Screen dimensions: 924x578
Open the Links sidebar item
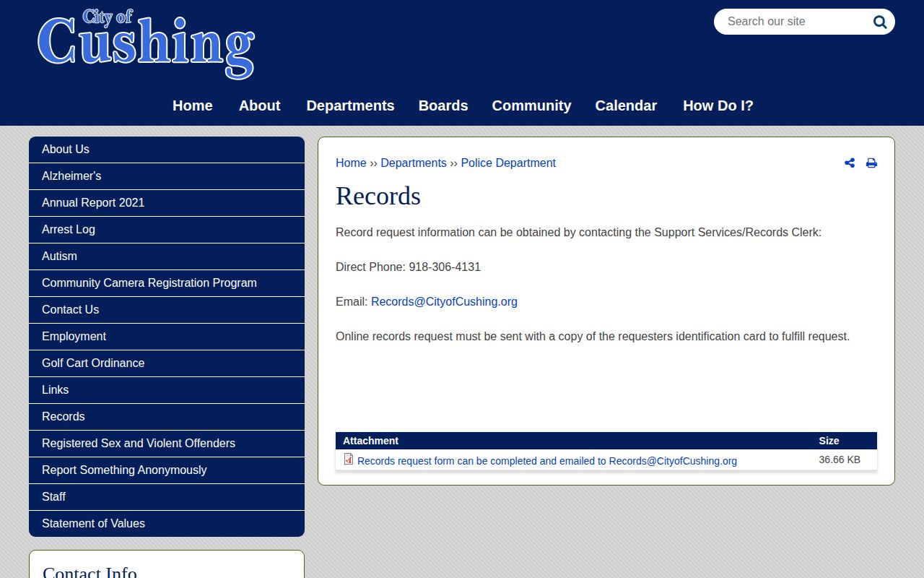click(x=167, y=390)
